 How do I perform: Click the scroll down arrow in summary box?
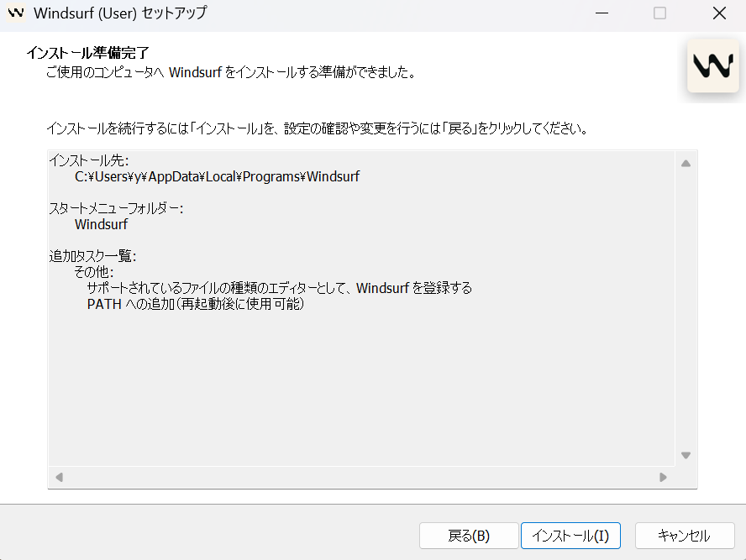pos(686,455)
